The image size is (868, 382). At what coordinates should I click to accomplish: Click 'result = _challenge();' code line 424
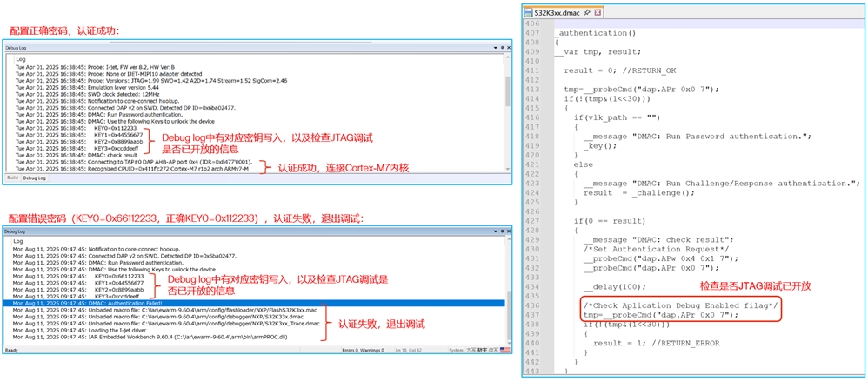coord(638,192)
